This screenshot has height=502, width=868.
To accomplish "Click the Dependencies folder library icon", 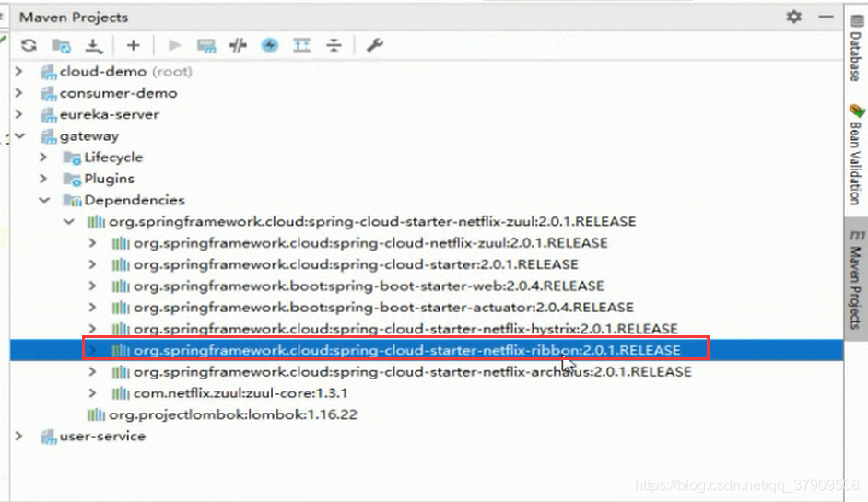I will pyautogui.click(x=72, y=201).
